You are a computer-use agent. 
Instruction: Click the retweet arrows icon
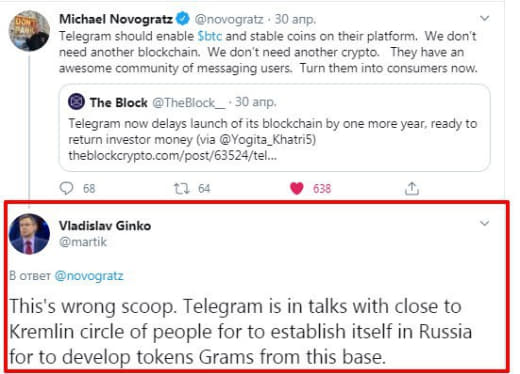click(x=182, y=189)
